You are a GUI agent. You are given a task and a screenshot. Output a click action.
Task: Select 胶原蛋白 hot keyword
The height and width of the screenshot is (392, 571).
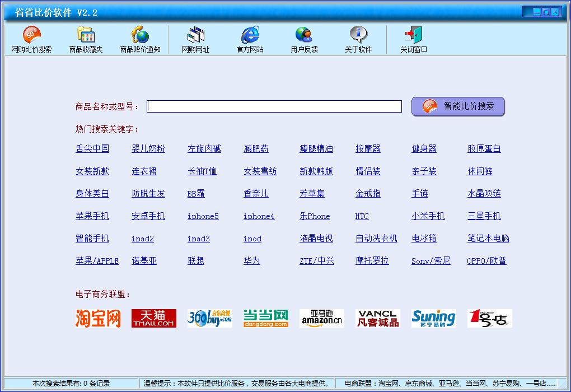point(484,148)
